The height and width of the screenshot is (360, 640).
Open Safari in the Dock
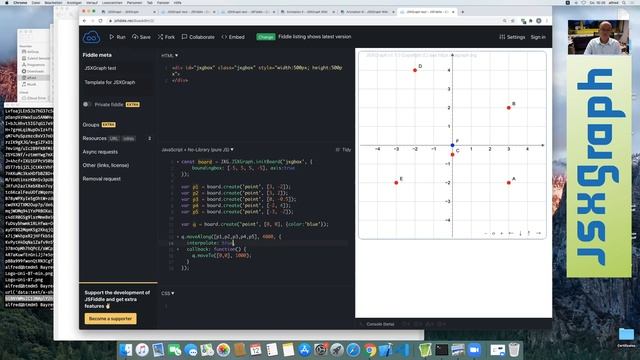pos(353,350)
